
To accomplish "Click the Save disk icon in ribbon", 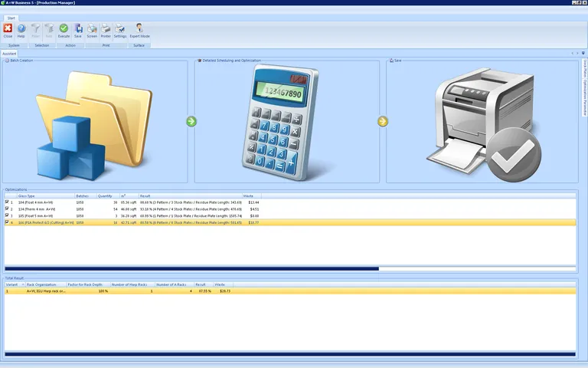I will point(78,31).
